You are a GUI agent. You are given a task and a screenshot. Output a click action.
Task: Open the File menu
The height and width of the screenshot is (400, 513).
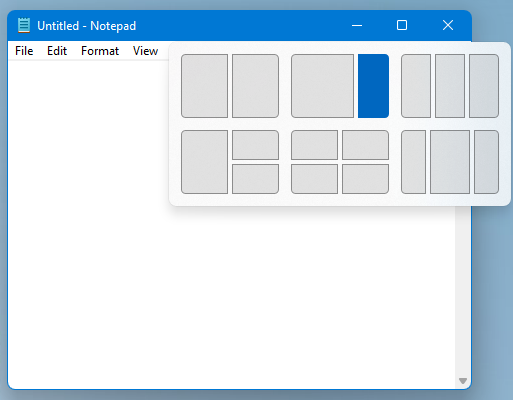click(24, 51)
